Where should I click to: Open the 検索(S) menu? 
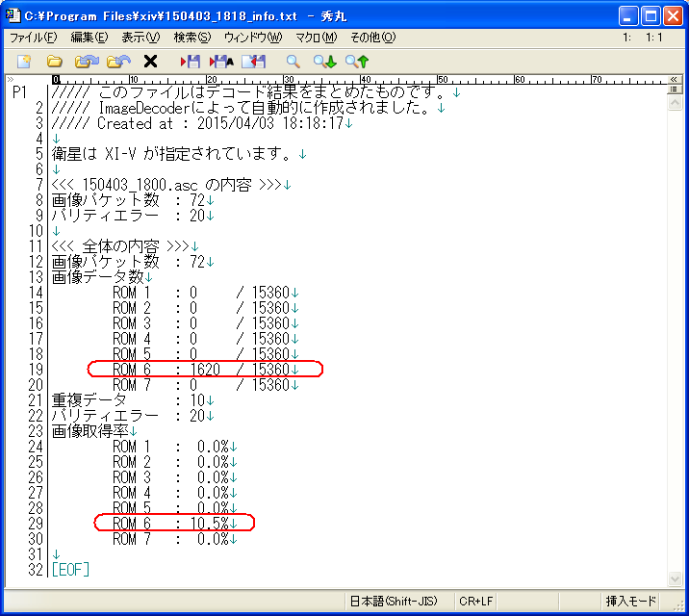coord(192,38)
